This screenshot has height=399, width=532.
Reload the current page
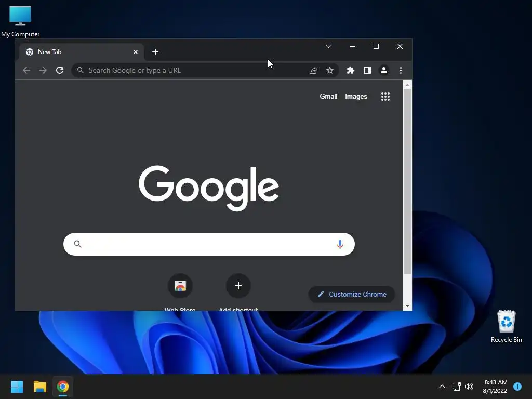click(x=60, y=70)
